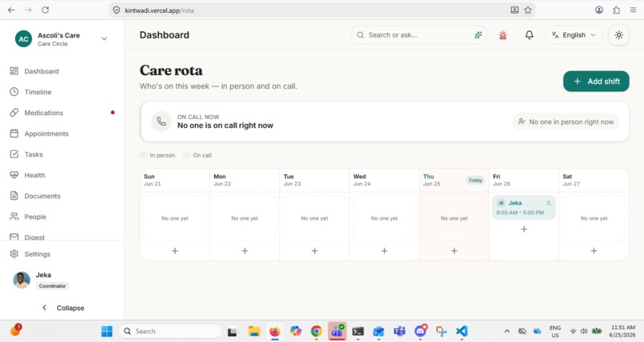Image resolution: width=644 pixels, height=342 pixels.
Task: Add a shift on Tue Jun 23
Action: point(315,251)
